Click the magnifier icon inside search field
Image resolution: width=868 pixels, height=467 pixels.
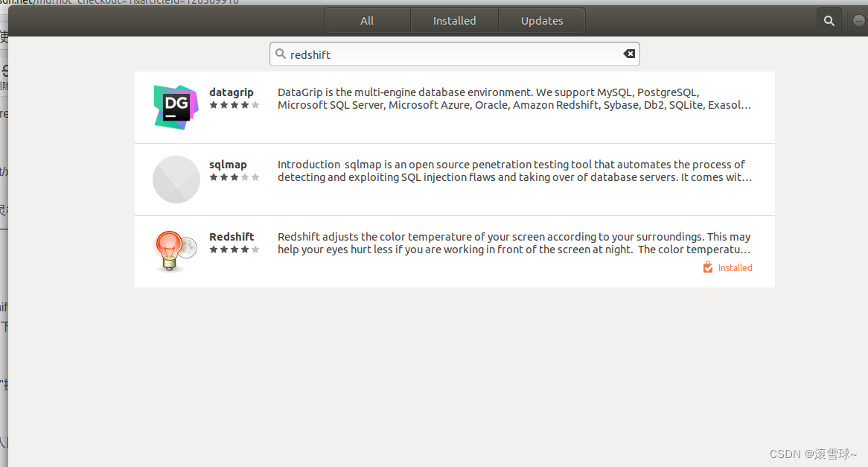(x=281, y=54)
